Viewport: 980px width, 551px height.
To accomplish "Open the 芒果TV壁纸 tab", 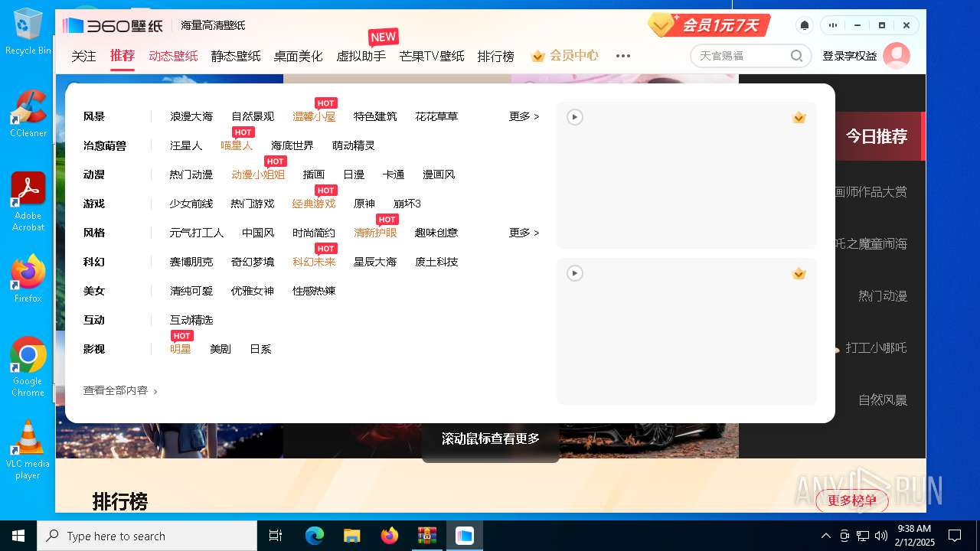I will [x=432, y=56].
